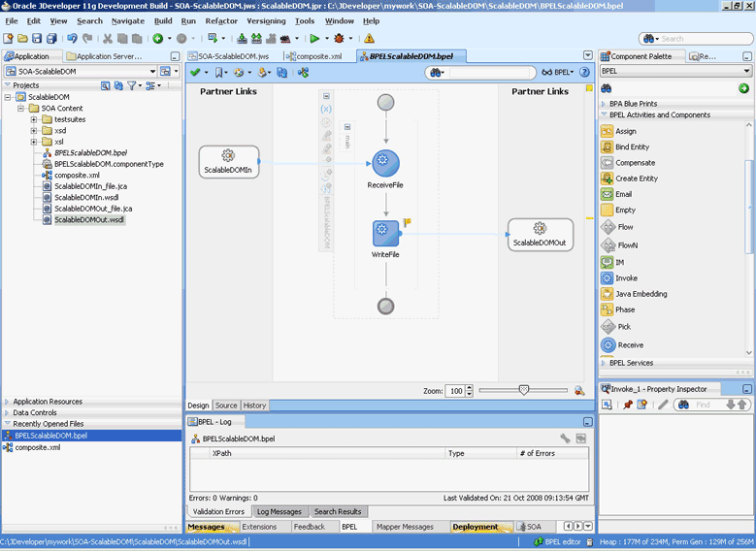Open the BPEL palette category dropdown
Screen dimensions: 756x551
coord(746,72)
